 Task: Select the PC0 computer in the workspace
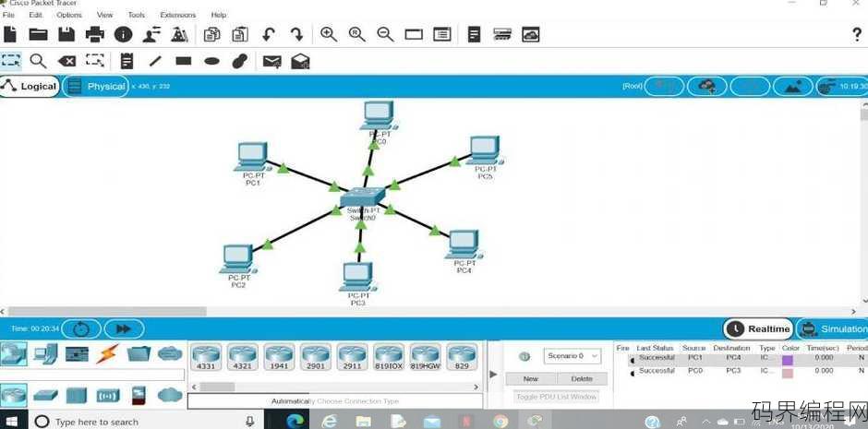380,115
